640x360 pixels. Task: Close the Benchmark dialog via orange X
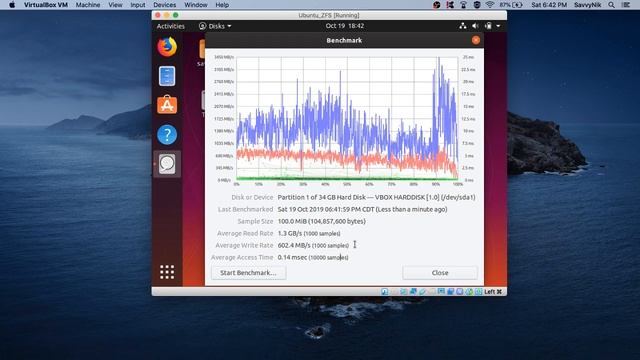tap(476, 40)
